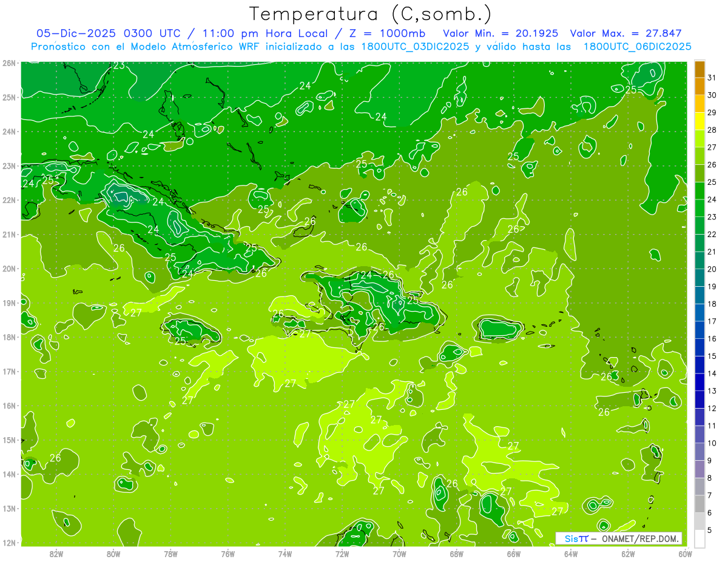This screenshot has width=728, height=562.
Task: Click the "62W" longitude label
Action: (628, 554)
